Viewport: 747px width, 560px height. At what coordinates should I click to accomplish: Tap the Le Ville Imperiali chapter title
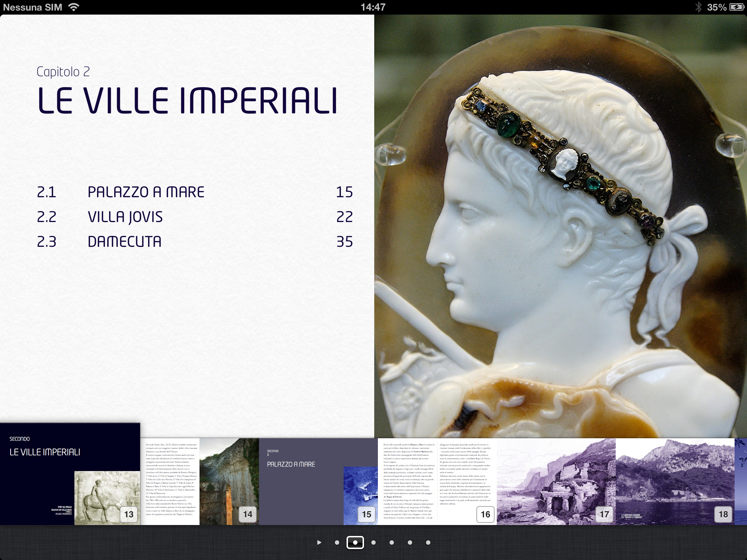187,100
